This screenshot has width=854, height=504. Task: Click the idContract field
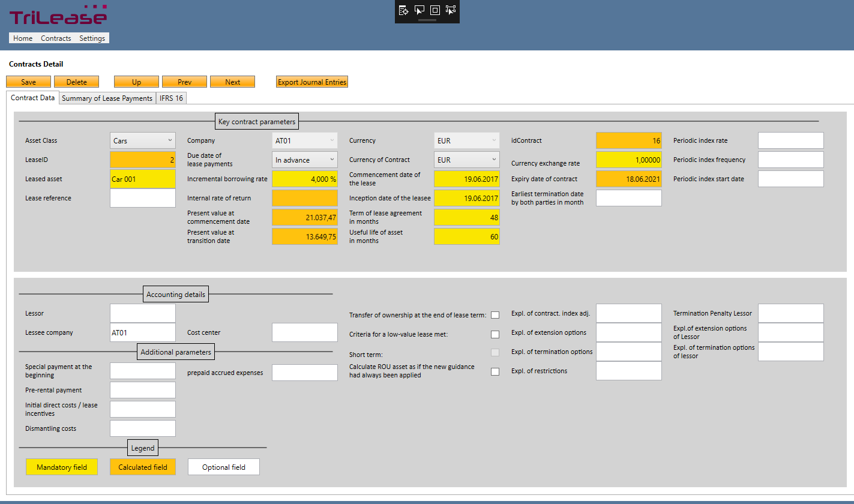click(629, 140)
